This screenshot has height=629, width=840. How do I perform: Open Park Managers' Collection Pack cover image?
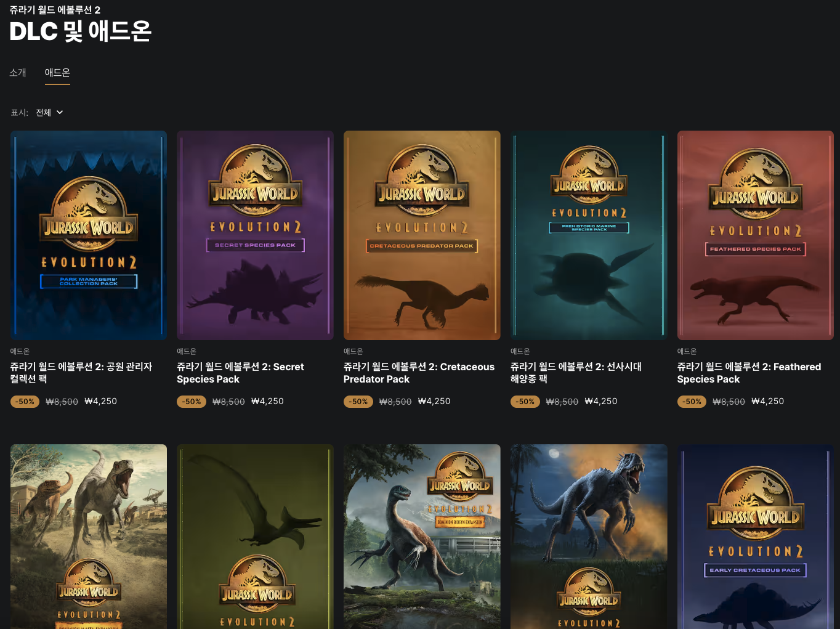click(89, 235)
